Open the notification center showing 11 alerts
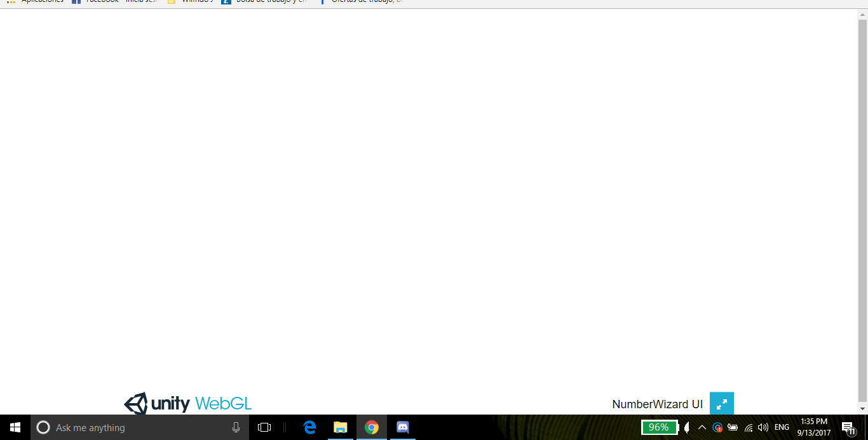The width and height of the screenshot is (868, 440). [848, 427]
